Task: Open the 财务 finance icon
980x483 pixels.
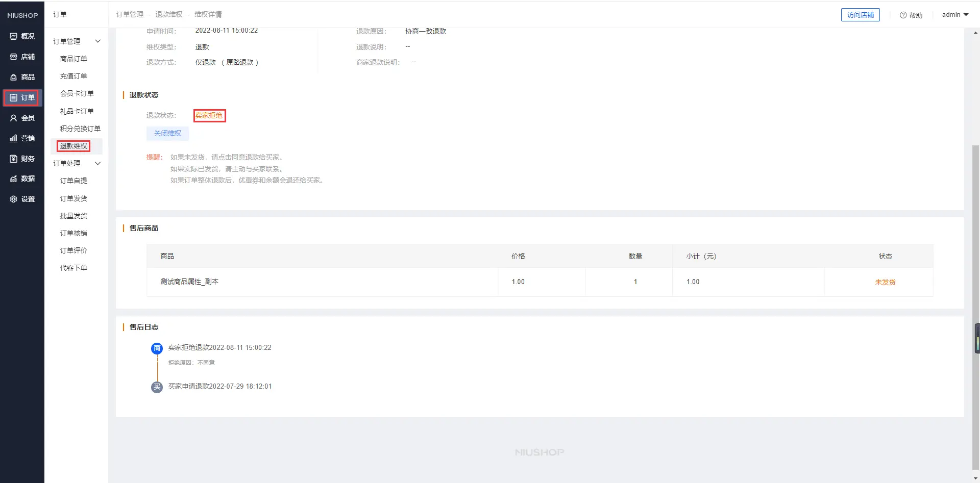Action: pos(14,159)
